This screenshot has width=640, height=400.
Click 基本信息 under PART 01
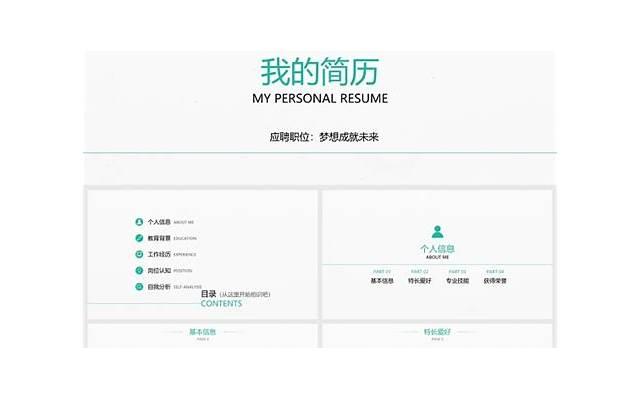(382, 281)
